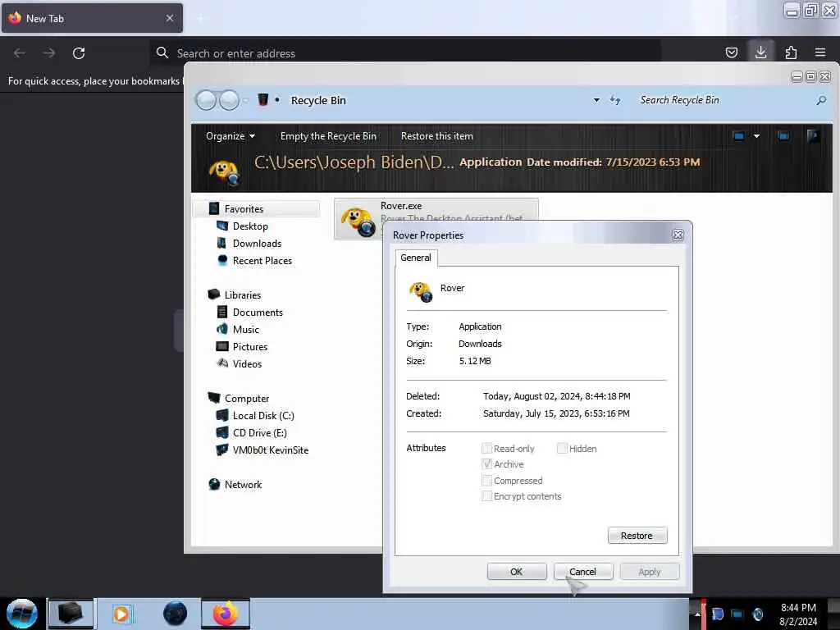Click Firefox forward arrow
This screenshot has height=630, width=840.
tap(49, 53)
